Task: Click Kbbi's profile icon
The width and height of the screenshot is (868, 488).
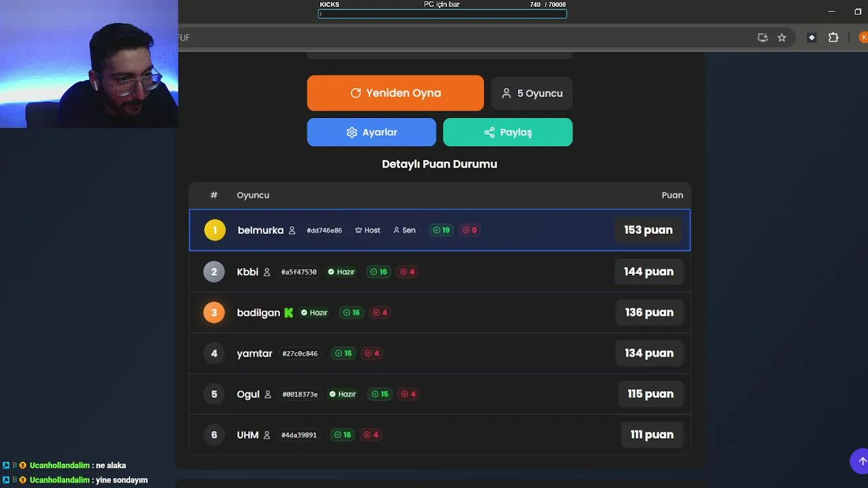Action: 267,272
